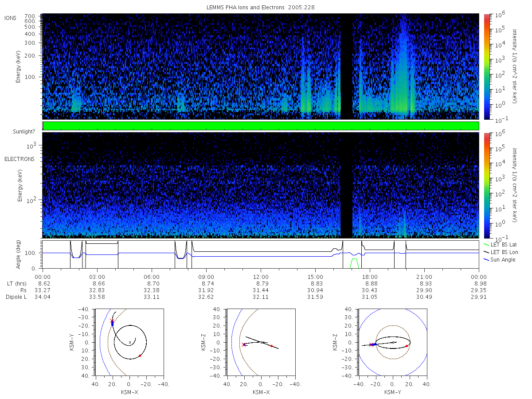Click the IONS panel label
This screenshot has height=399, width=532.
10,18
